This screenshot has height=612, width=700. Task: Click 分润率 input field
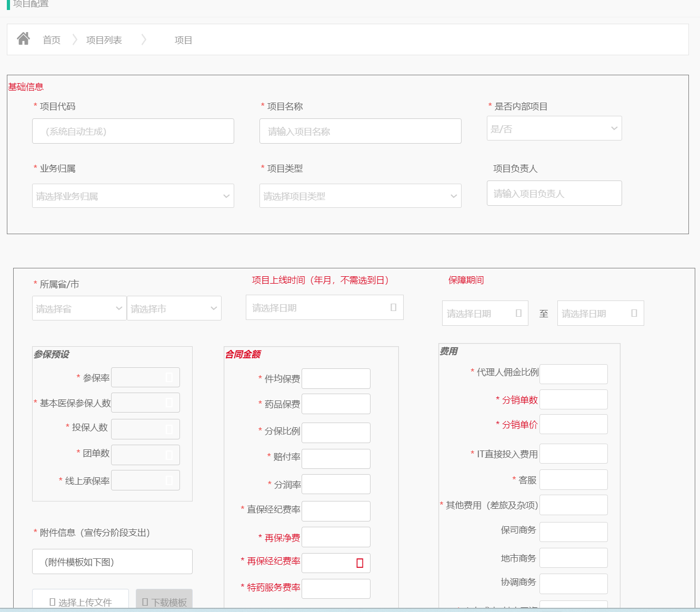(x=336, y=484)
